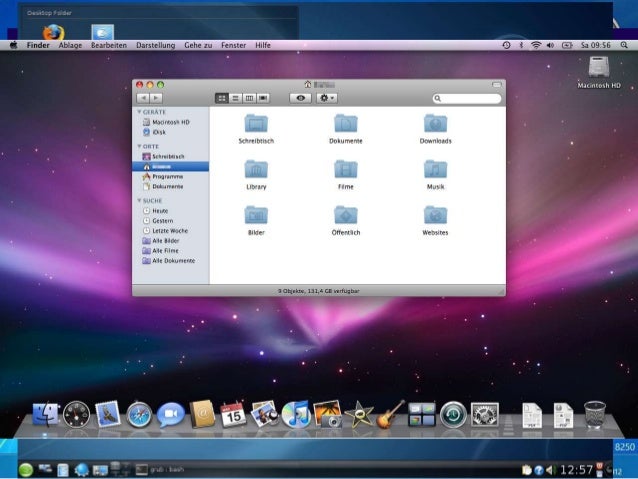The image size is (638, 479).
Task: Select Macintosh HD in sidebar
Action: [170, 122]
